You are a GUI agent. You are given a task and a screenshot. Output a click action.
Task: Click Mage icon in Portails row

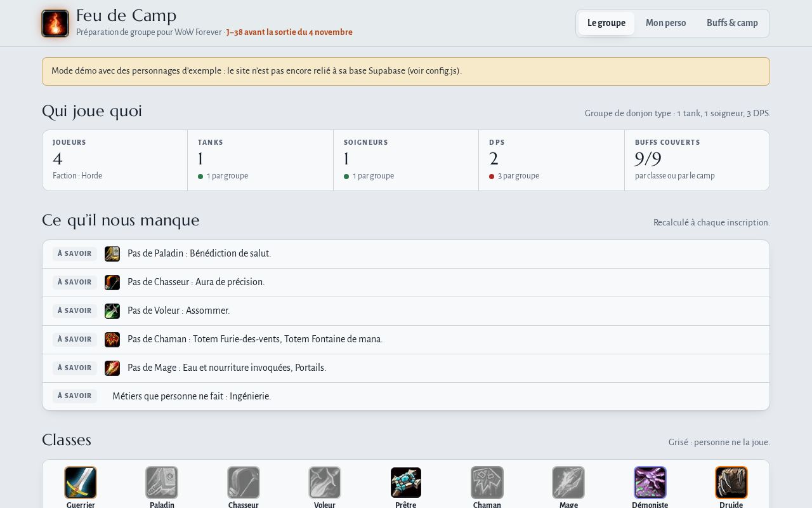112,368
